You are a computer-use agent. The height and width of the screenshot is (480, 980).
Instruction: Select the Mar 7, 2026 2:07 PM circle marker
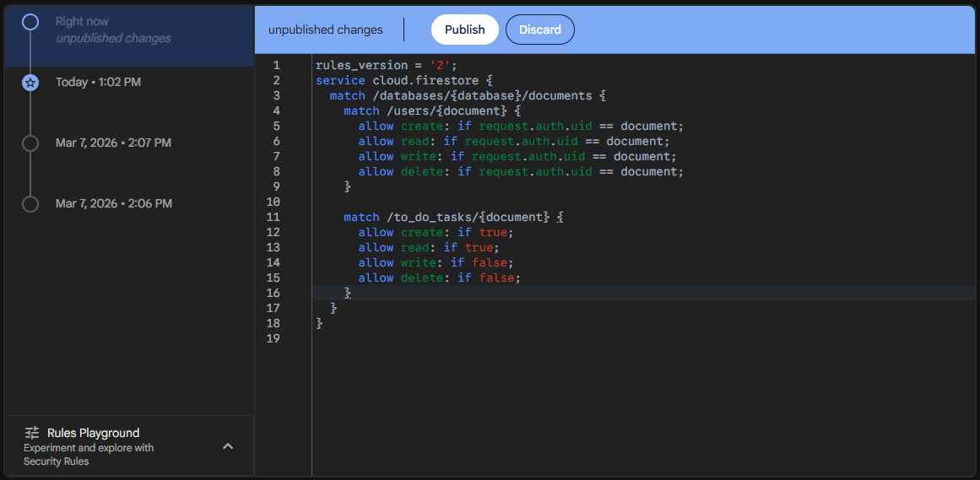tap(30, 143)
